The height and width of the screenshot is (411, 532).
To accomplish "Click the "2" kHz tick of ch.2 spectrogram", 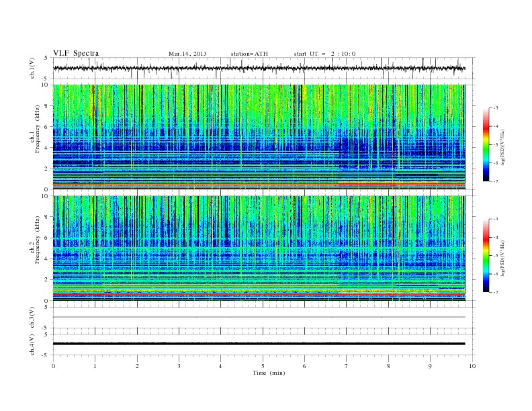I will (47, 279).
